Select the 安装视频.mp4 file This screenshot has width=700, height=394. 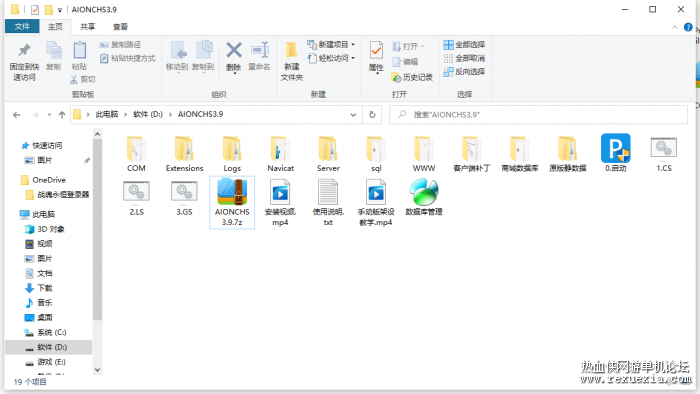point(280,202)
